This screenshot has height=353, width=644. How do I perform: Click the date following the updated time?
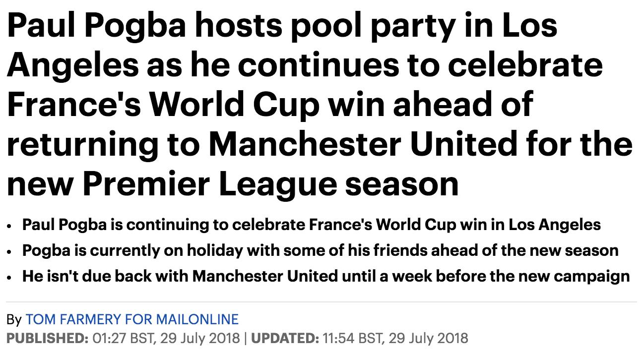[x=428, y=339]
